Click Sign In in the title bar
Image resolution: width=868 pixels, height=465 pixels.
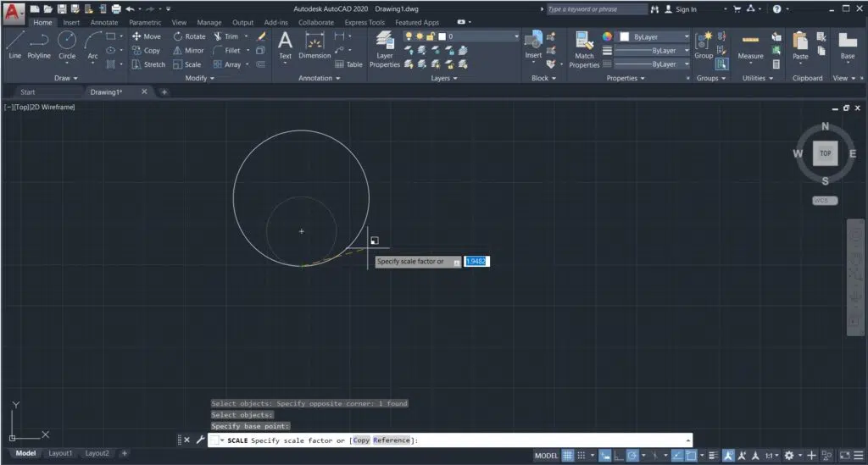(686, 9)
